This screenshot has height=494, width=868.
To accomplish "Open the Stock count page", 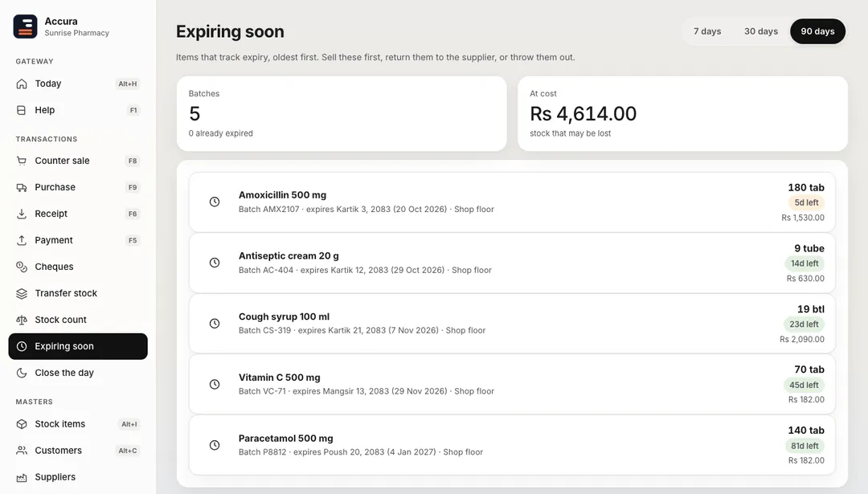I will (x=78, y=320).
